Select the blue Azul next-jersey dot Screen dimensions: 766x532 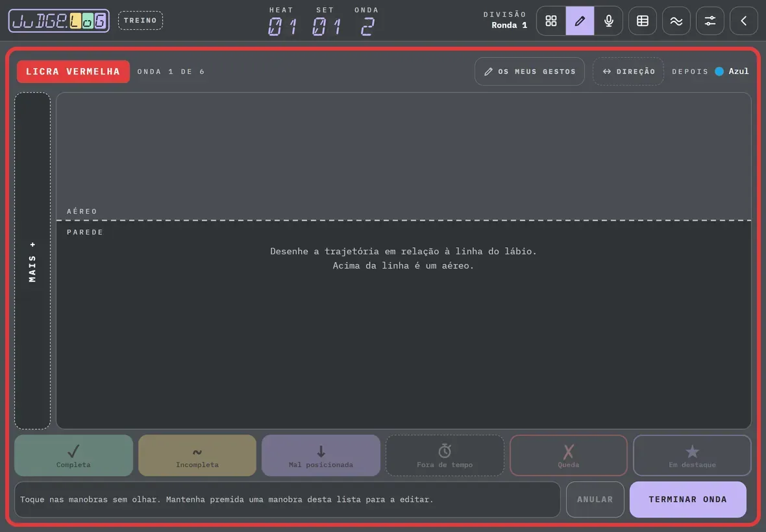click(x=719, y=71)
